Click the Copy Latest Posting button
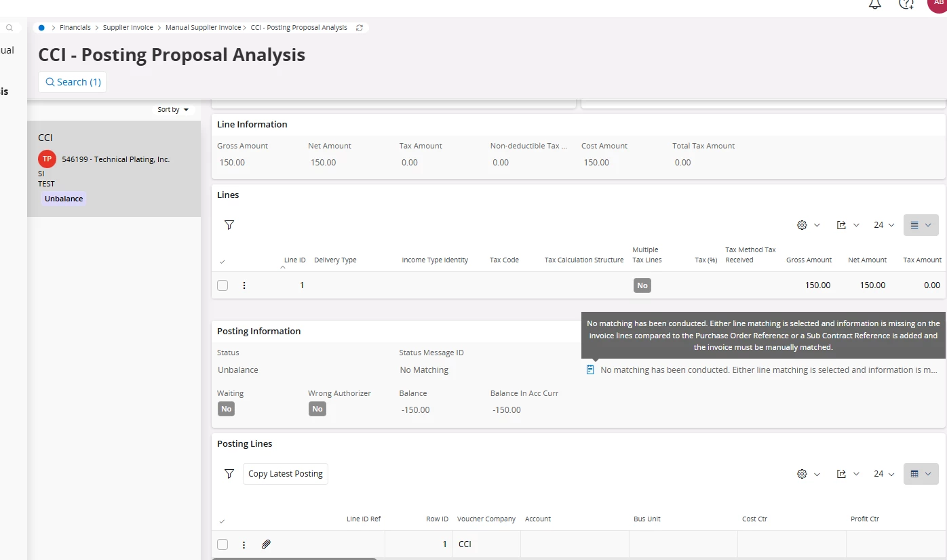This screenshot has height=560, width=947. (x=286, y=474)
